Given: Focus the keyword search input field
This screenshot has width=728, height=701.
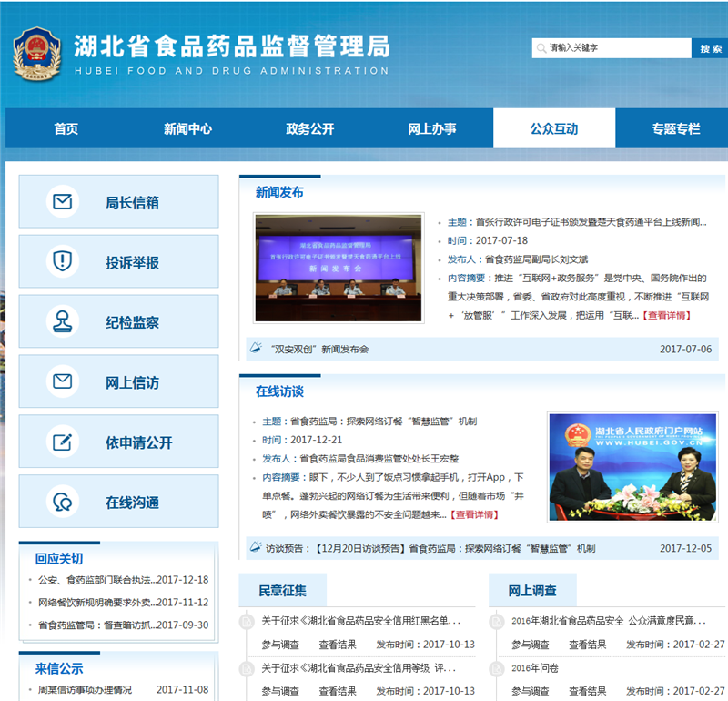Looking at the screenshot, I should coord(612,48).
